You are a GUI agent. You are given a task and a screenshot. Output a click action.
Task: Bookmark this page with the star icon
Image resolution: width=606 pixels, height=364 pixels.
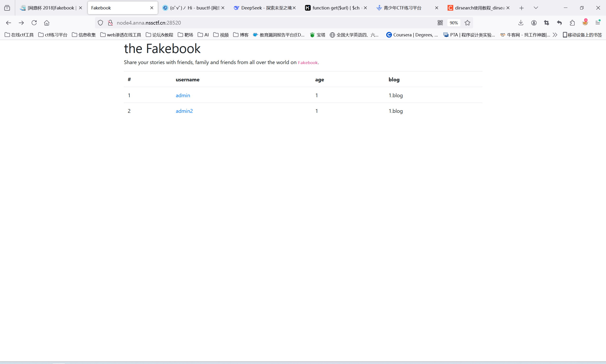click(x=467, y=23)
